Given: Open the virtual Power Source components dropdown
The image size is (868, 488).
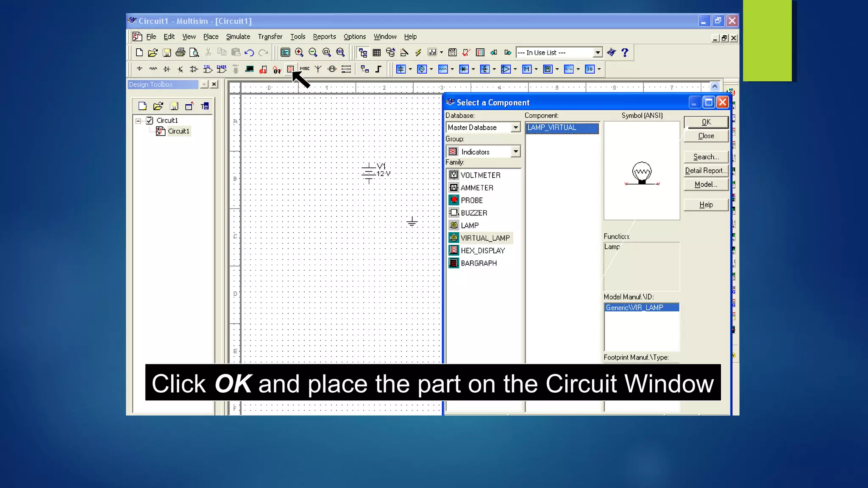Looking at the screenshot, I should click(x=410, y=69).
